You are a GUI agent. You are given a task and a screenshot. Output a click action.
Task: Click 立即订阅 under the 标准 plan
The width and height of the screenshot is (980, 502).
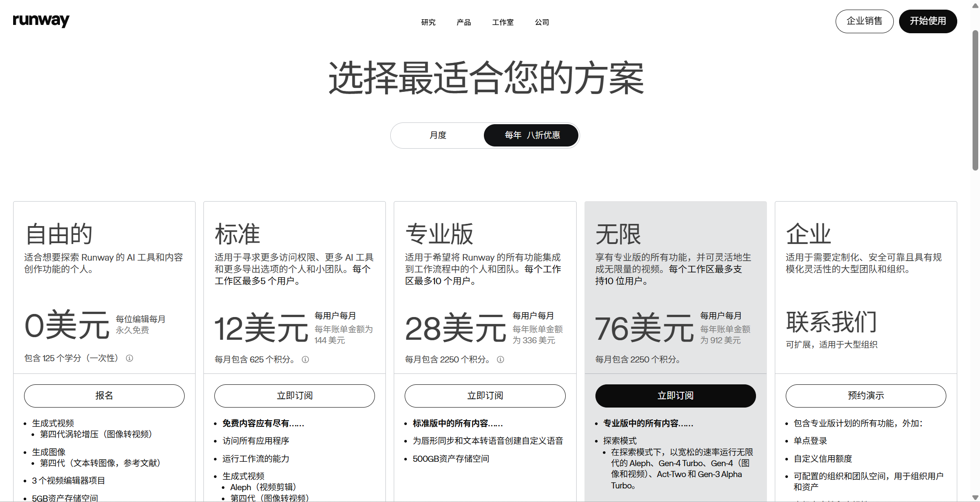294,396
